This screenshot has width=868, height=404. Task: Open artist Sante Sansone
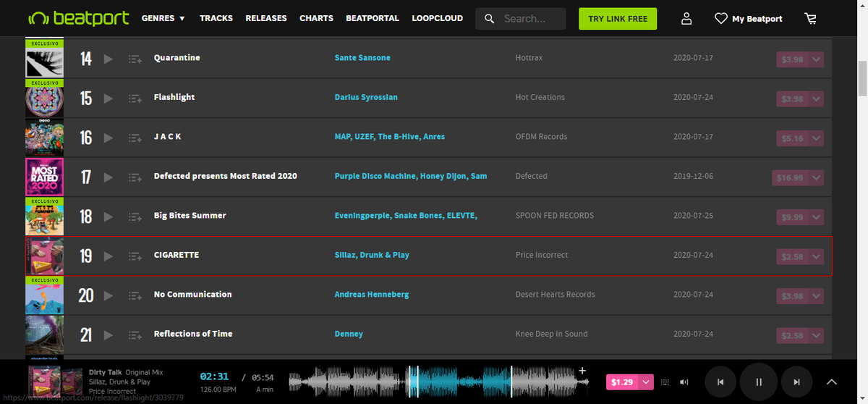(362, 58)
